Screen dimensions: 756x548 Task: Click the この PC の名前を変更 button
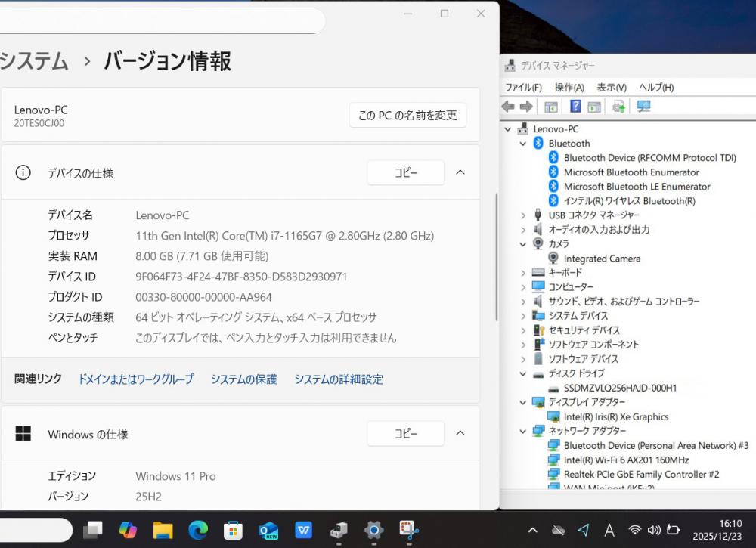point(407,116)
